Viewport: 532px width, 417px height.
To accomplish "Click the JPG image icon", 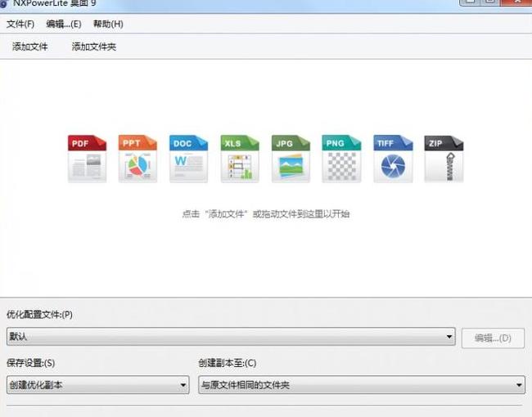I will (291, 159).
